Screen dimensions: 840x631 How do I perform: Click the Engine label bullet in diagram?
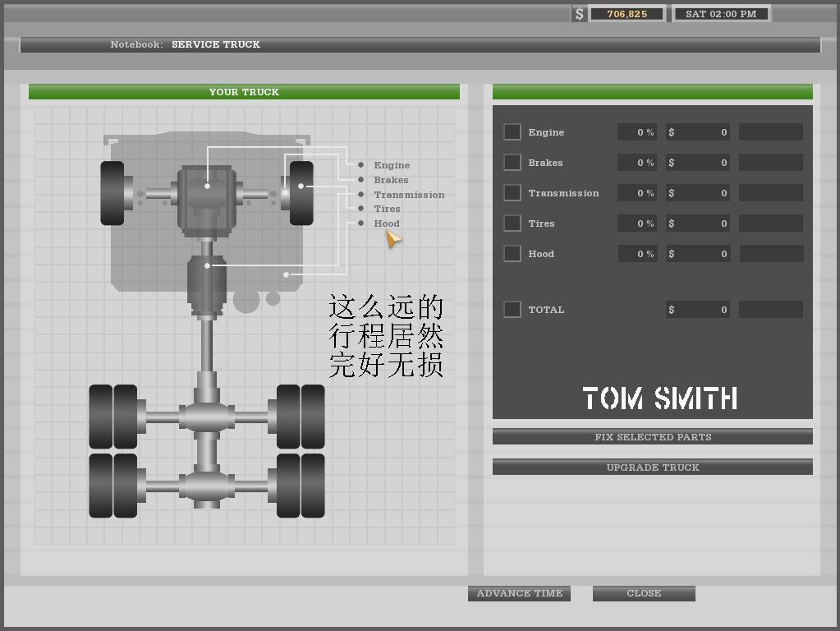coord(360,165)
